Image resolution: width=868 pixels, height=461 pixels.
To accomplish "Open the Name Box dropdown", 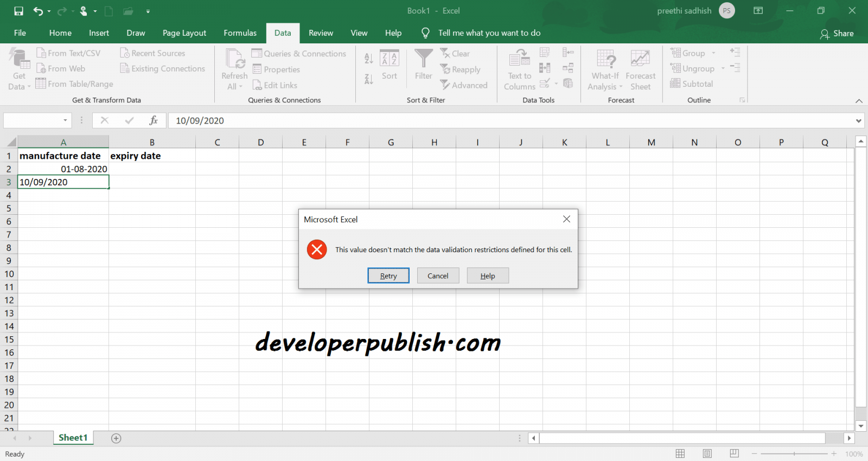I will click(x=65, y=120).
